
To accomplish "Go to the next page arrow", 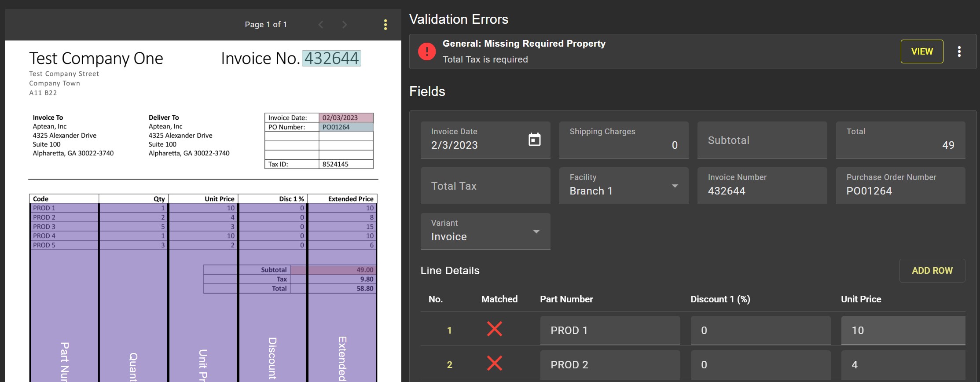I will pos(345,25).
